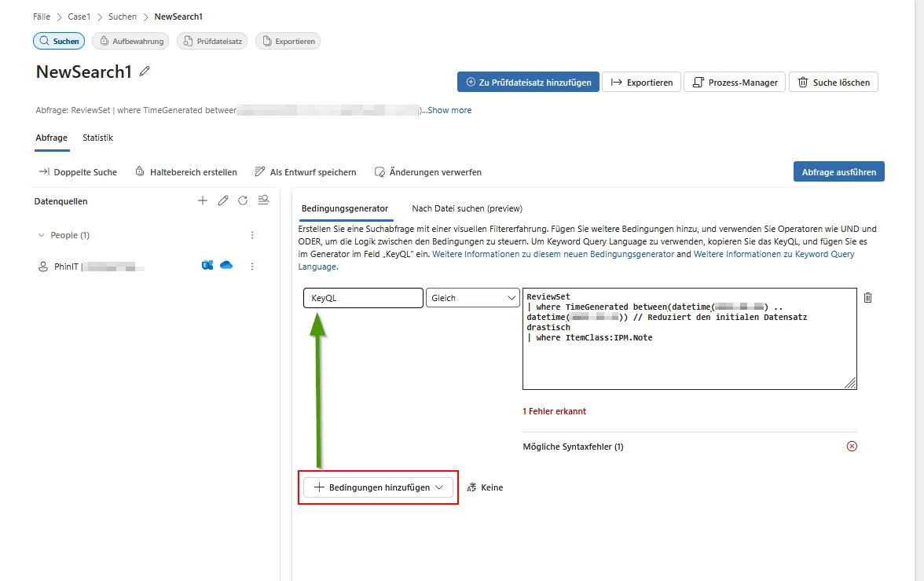
Task: Open the Prozess-Manager
Action: (x=735, y=83)
